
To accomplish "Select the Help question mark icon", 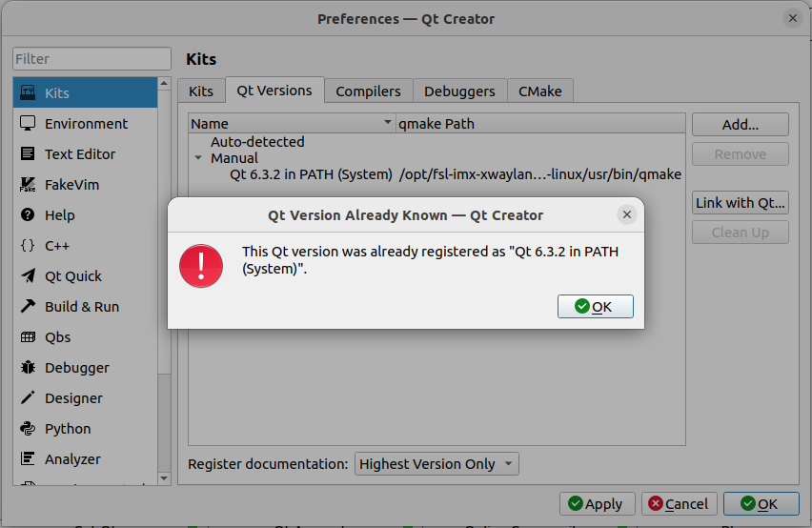I will (28, 215).
